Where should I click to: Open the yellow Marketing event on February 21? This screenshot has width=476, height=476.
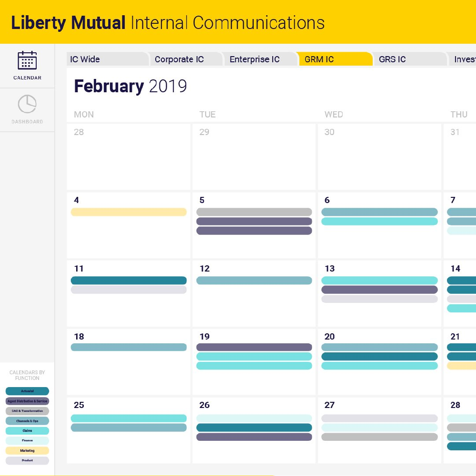point(461,366)
